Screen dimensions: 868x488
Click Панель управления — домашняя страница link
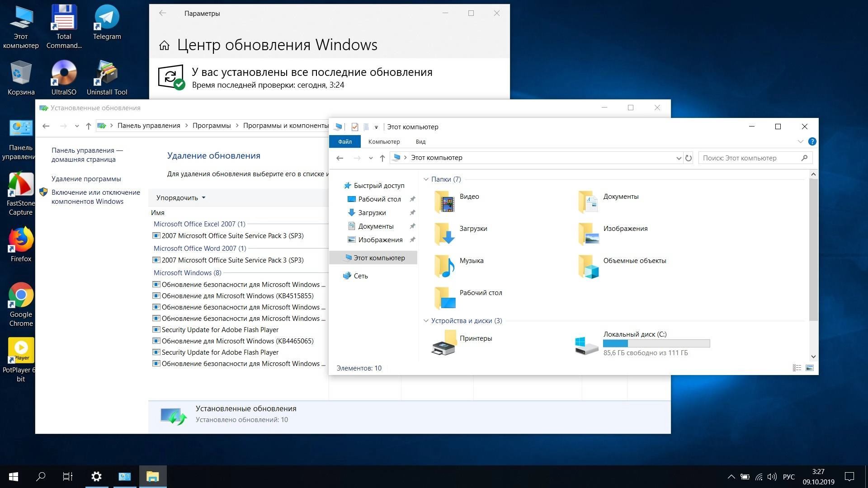pos(87,155)
